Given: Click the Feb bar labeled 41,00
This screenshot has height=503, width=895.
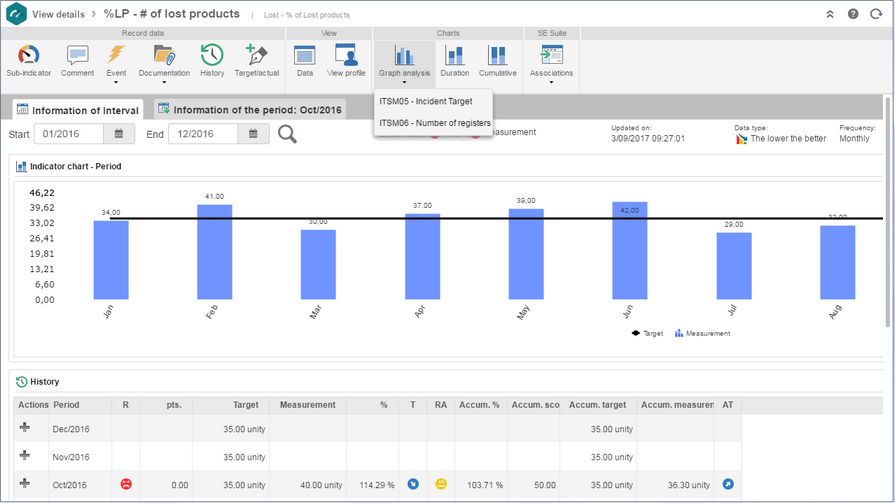Looking at the screenshot, I should 215,252.
